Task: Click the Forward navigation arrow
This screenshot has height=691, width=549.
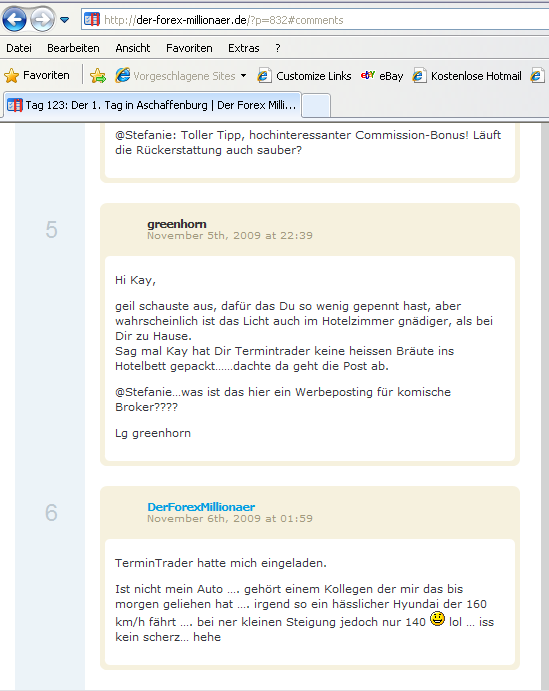Action: [42, 19]
